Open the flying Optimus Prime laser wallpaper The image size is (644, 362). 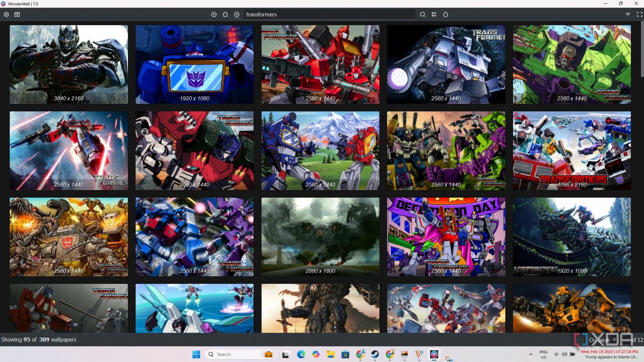coord(69,151)
